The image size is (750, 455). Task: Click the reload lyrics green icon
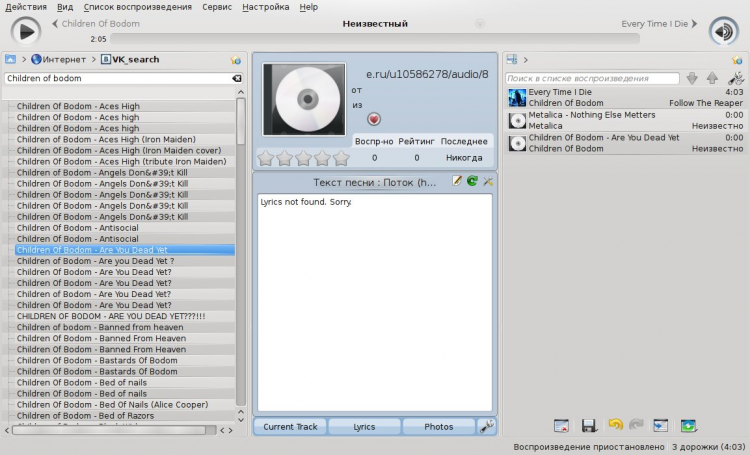tap(472, 181)
